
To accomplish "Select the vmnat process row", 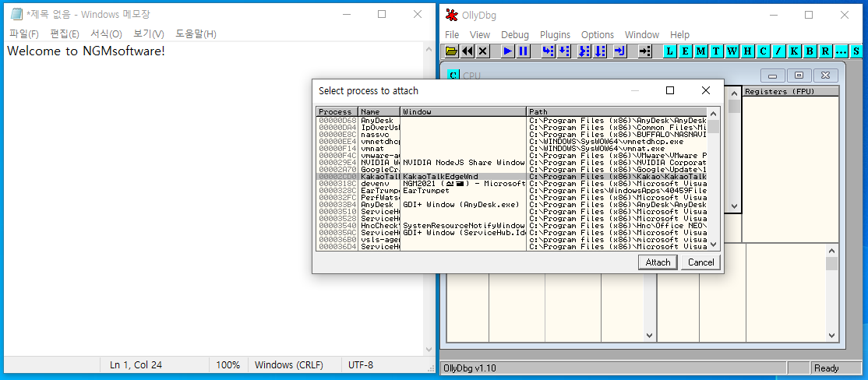I will pyautogui.click(x=512, y=148).
